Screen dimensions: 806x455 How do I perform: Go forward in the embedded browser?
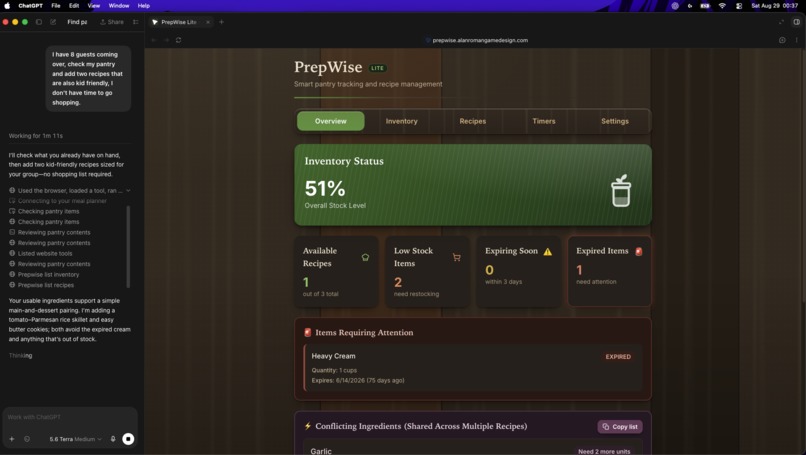point(166,40)
